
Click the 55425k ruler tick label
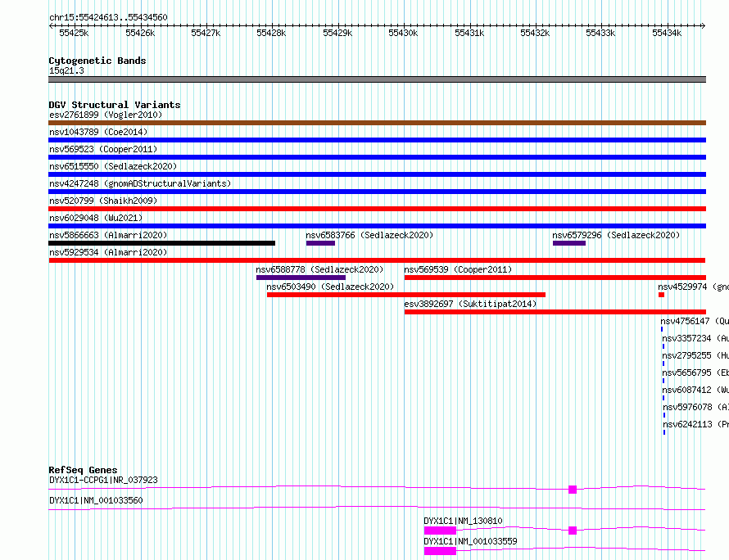point(74,33)
